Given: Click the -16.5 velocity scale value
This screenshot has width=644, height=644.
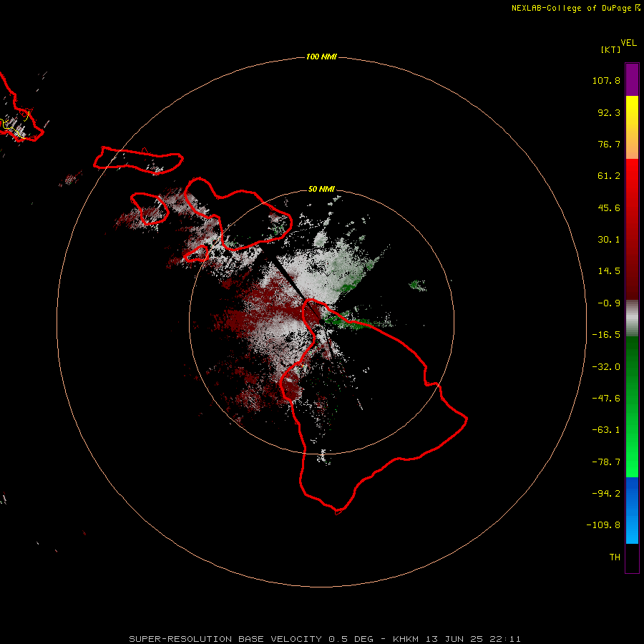Looking at the screenshot, I should click(606, 335).
